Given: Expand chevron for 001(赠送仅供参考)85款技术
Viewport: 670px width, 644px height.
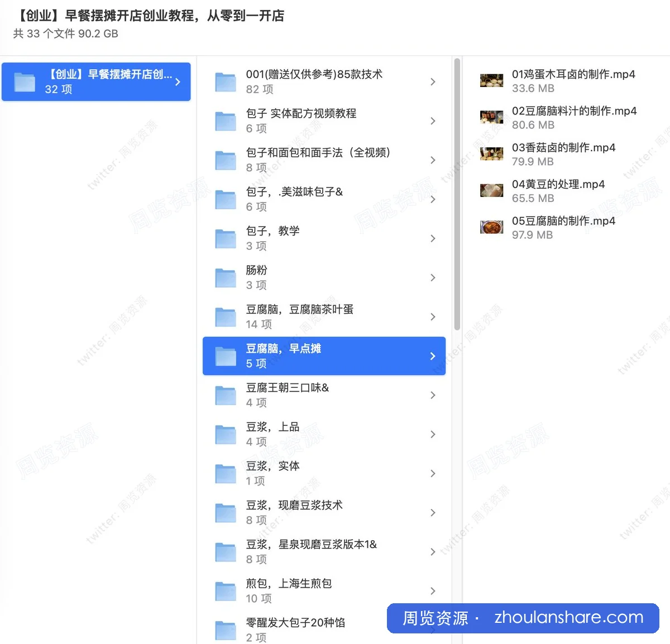Looking at the screenshot, I should (x=433, y=82).
